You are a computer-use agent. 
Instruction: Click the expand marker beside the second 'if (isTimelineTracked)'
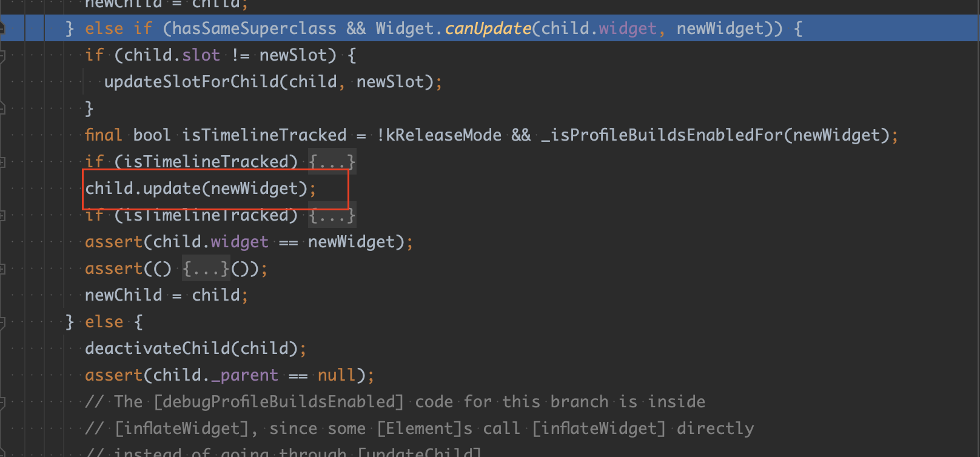(x=2, y=215)
